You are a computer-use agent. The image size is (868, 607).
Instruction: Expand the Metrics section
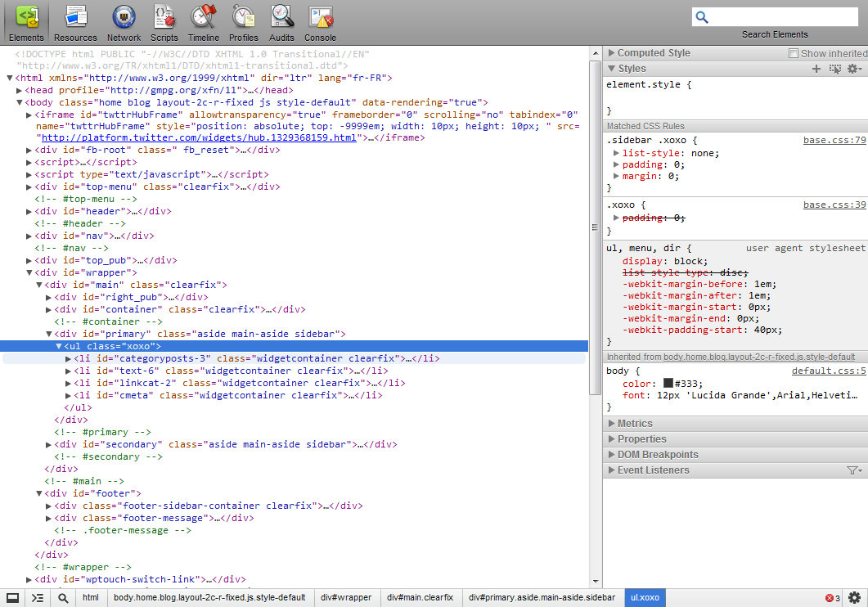(611, 423)
